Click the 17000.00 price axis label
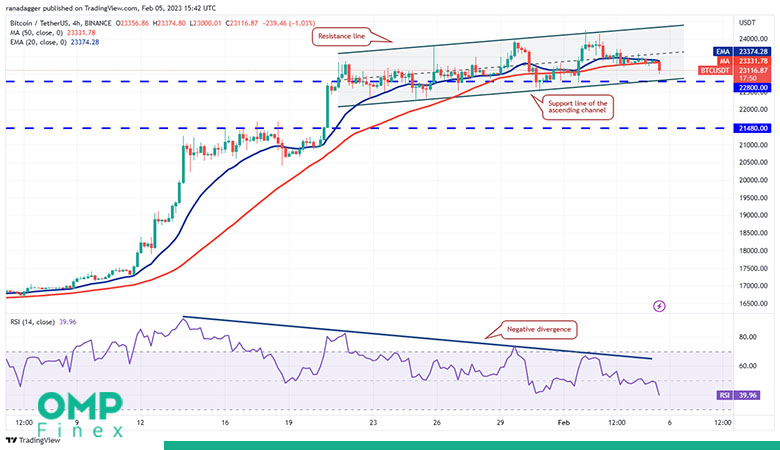 tap(753, 286)
